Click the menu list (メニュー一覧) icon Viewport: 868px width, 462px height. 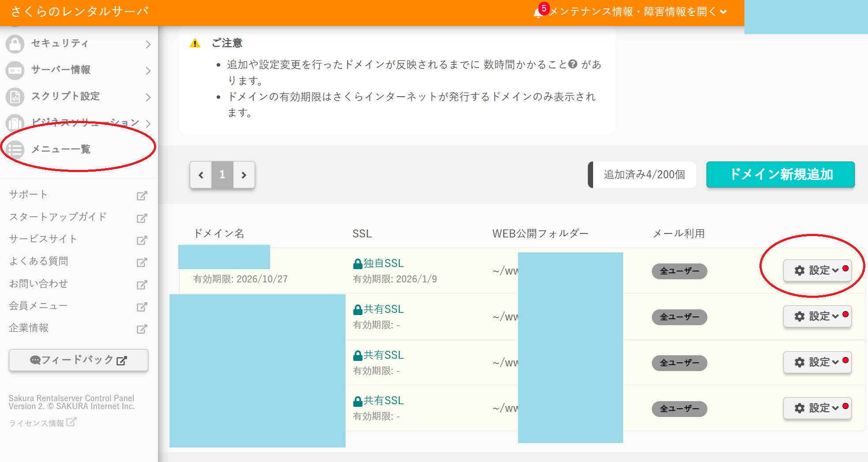[15, 150]
